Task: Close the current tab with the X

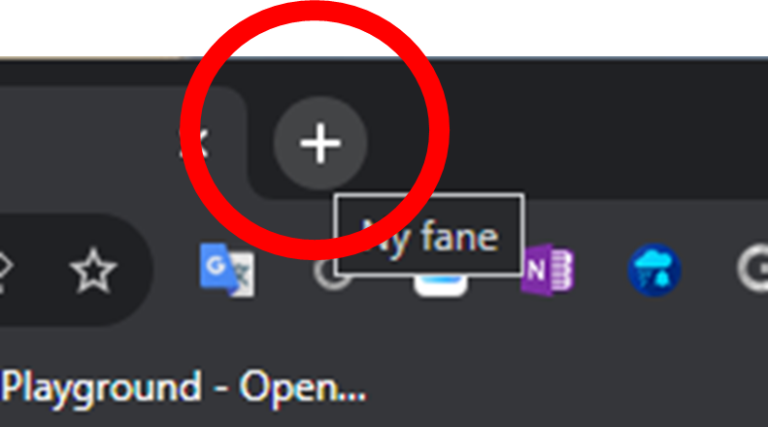Action: (x=196, y=142)
